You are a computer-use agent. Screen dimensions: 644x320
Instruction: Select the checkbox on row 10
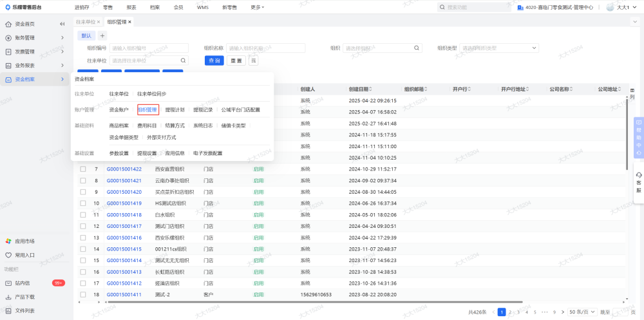(x=82, y=203)
